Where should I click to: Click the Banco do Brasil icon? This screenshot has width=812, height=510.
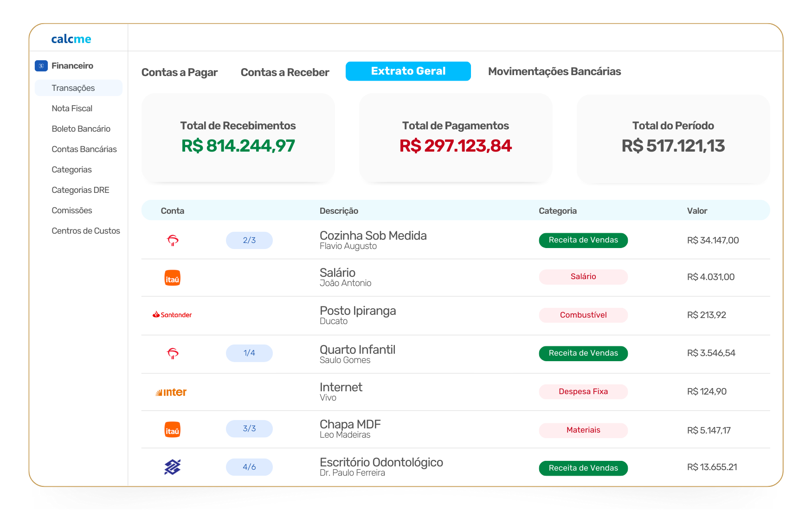pyautogui.click(x=173, y=467)
